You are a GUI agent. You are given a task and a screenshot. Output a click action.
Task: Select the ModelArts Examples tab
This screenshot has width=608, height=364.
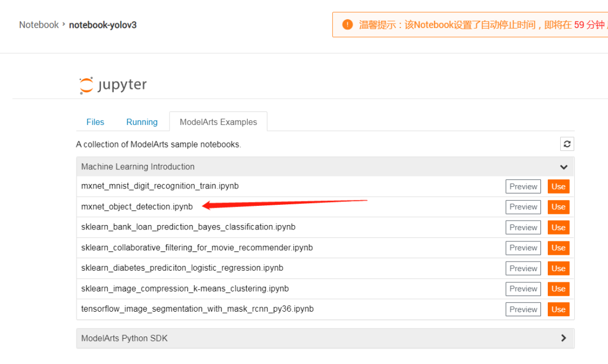(218, 122)
